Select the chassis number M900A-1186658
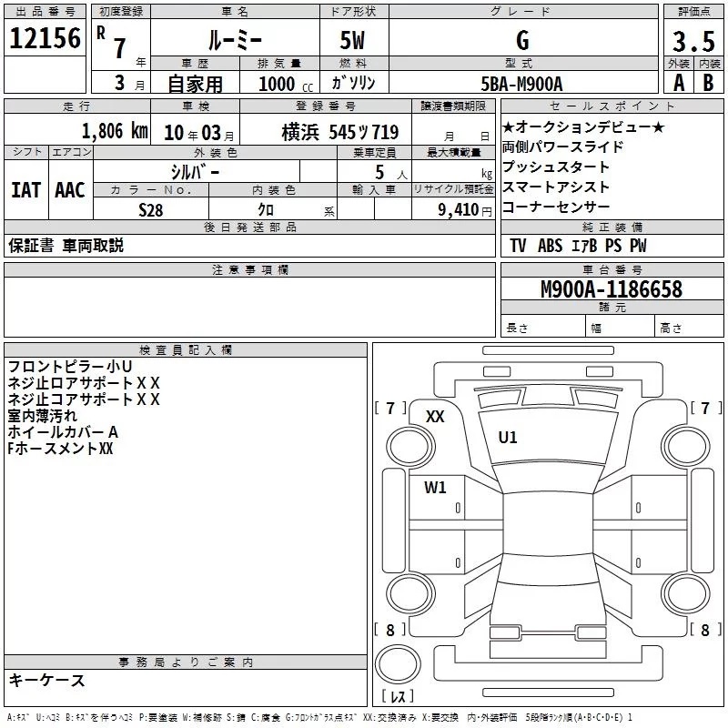The height and width of the screenshot is (728, 728). tap(612, 289)
